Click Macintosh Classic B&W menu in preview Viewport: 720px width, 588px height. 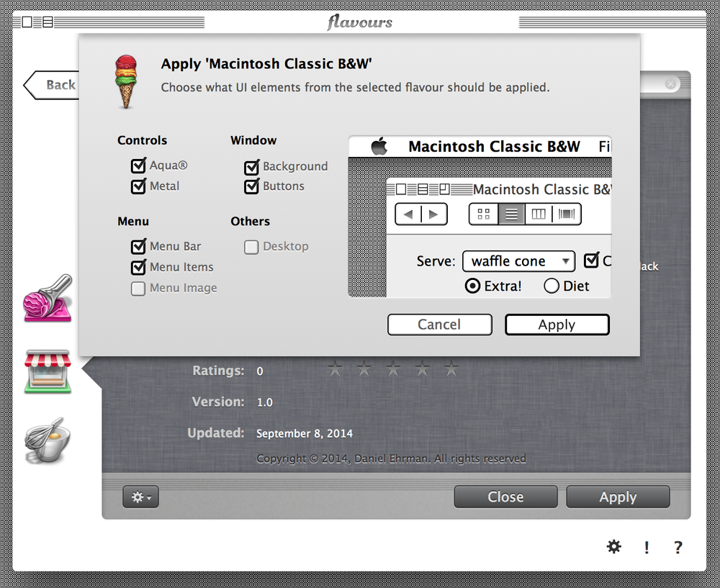point(494,146)
